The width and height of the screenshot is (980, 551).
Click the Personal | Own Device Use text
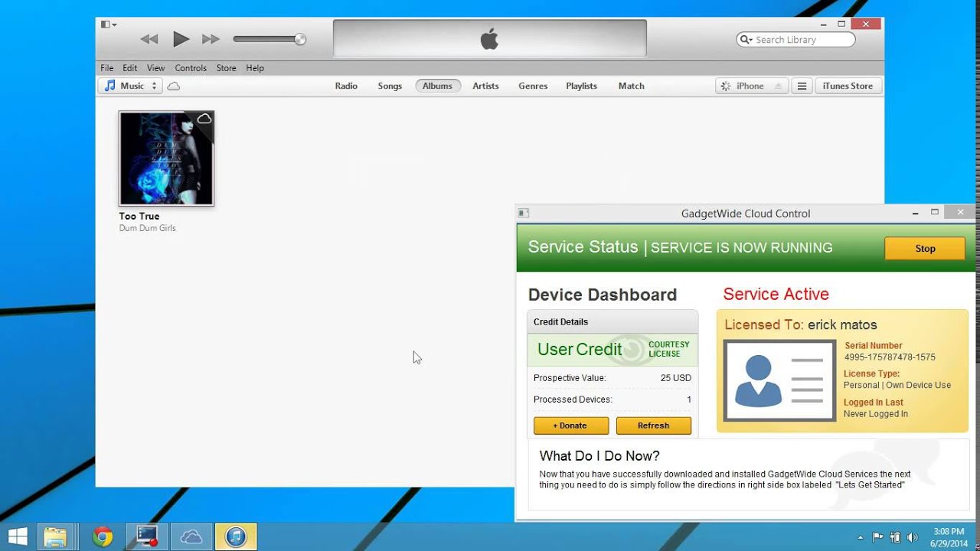897,385
